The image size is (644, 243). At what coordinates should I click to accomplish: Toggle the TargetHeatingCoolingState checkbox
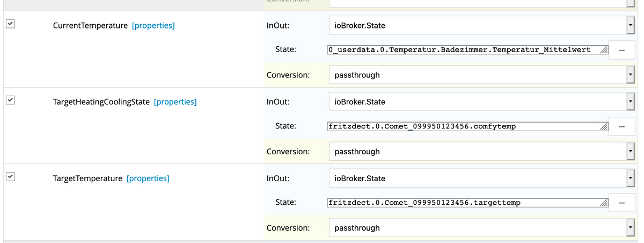point(10,101)
